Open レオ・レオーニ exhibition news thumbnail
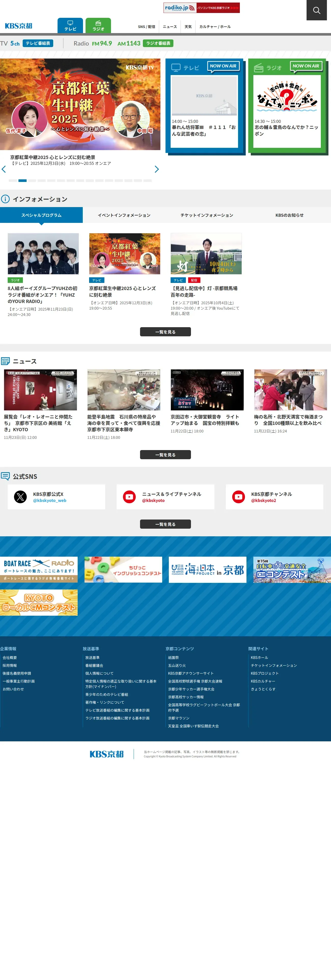 point(40,390)
